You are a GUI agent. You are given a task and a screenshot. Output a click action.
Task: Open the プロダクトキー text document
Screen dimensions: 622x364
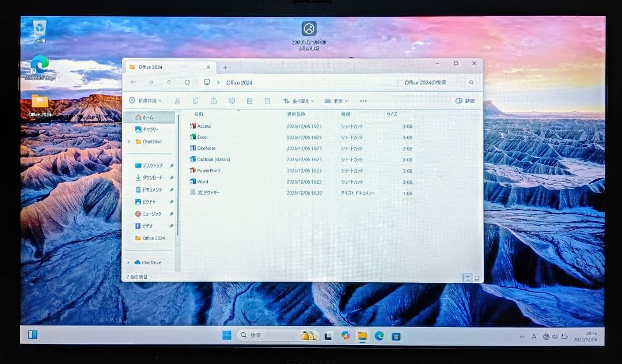click(x=207, y=193)
